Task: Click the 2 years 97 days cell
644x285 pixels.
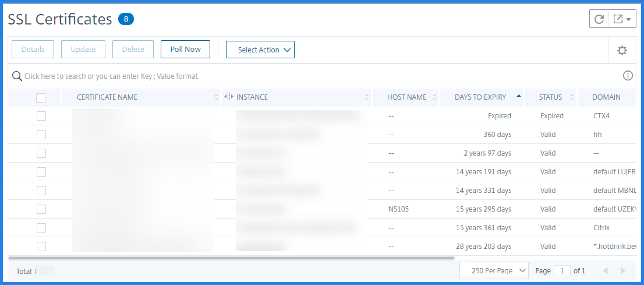Action: [487, 153]
